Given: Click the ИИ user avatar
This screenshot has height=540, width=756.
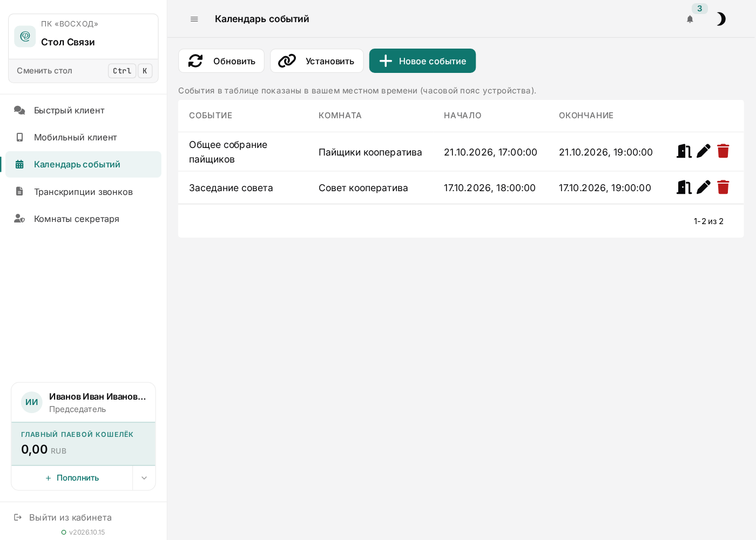Looking at the screenshot, I should pos(32,402).
